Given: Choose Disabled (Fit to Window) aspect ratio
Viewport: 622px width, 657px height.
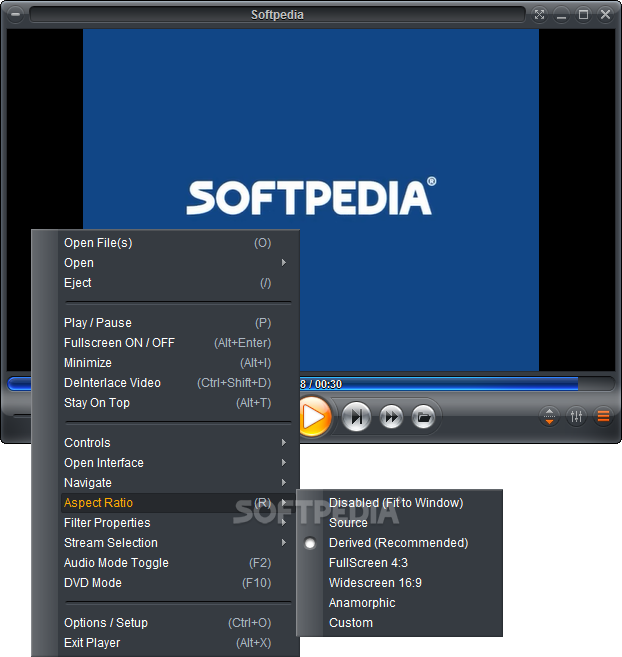Looking at the screenshot, I should point(399,503).
